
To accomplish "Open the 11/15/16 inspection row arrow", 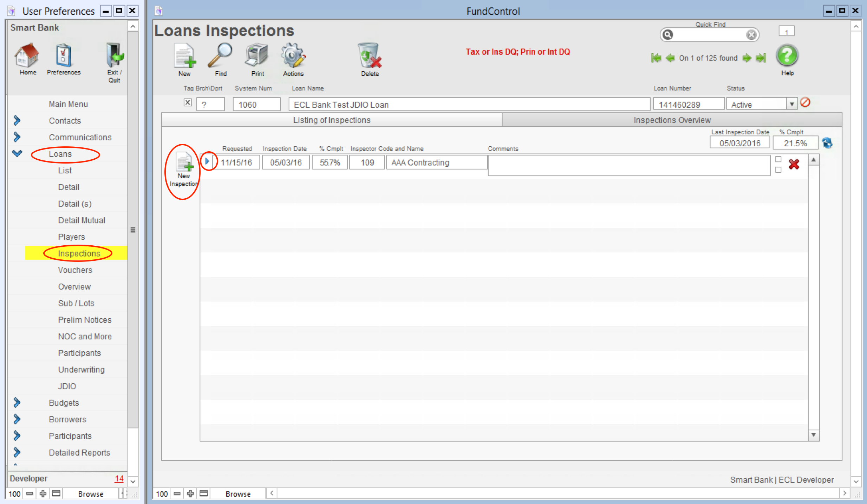I will [207, 161].
